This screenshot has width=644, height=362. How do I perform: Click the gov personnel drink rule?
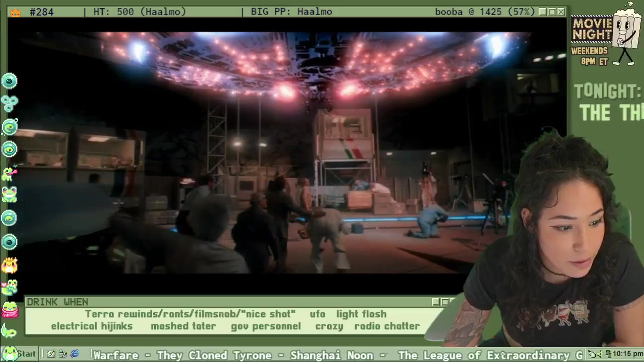[x=266, y=326]
